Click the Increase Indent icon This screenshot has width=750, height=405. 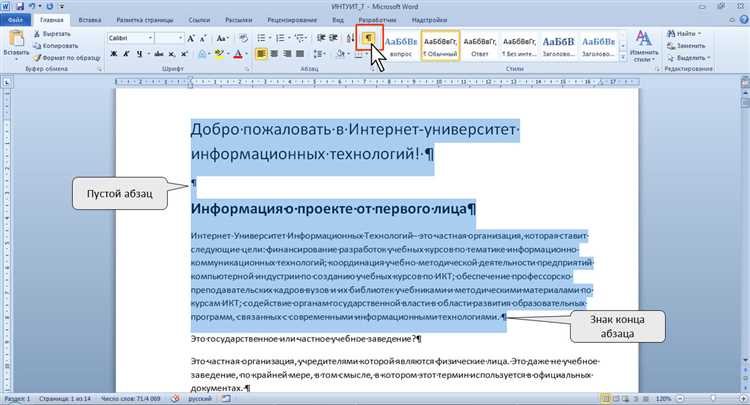point(333,38)
